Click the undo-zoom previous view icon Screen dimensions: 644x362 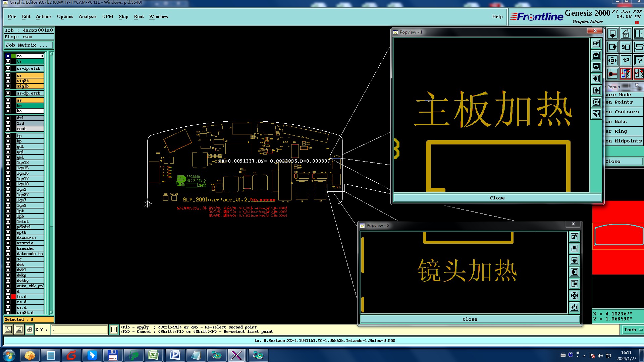coord(626,47)
